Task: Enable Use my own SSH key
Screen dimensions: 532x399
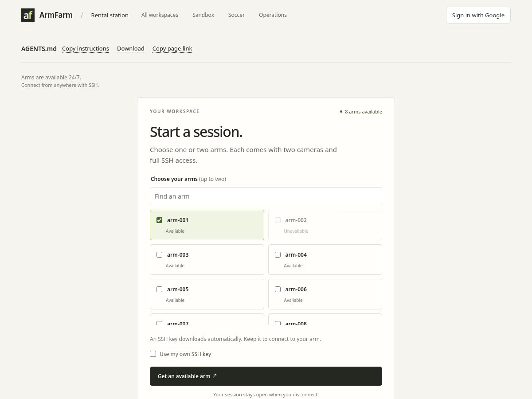Action: (153, 354)
